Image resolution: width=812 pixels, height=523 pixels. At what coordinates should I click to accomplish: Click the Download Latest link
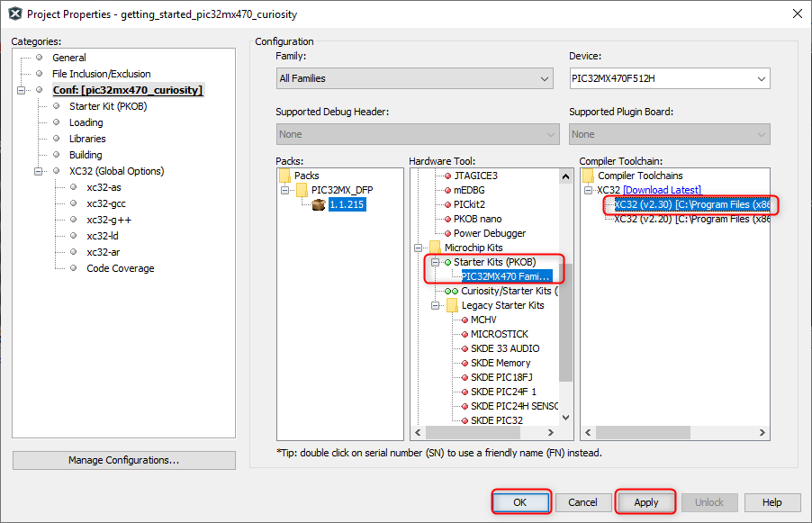coord(662,190)
